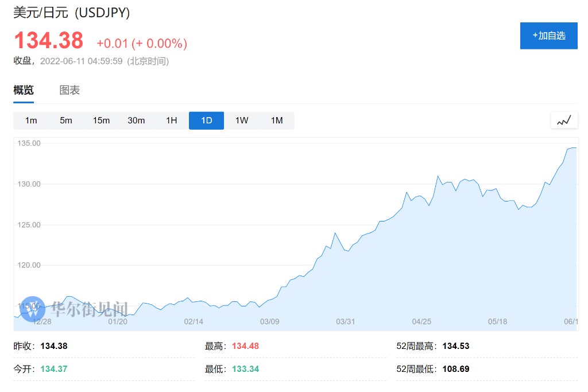Switch chart to 1M monthly interval

[277, 121]
